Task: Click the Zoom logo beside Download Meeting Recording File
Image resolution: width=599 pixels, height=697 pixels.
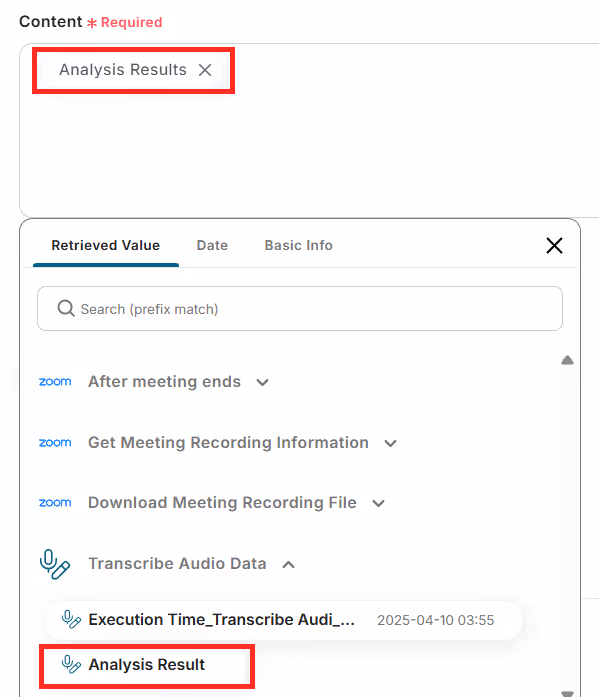Action: pos(55,502)
